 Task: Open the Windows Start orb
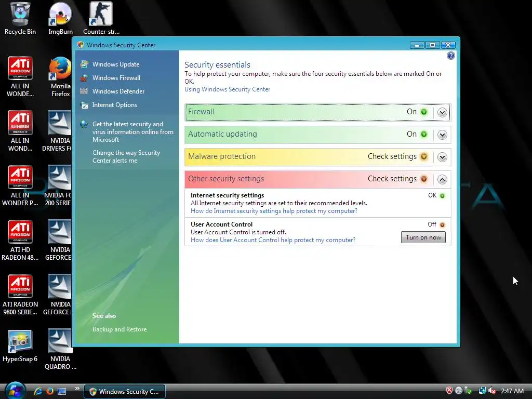pyautogui.click(x=15, y=391)
